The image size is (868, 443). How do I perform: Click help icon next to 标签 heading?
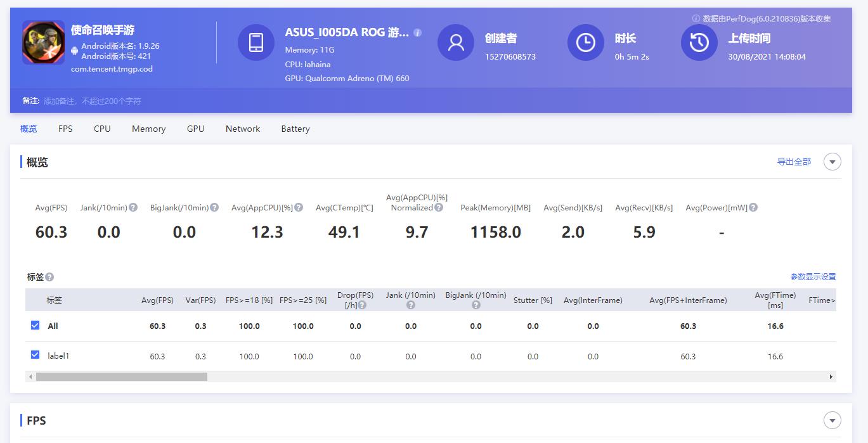click(49, 277)
